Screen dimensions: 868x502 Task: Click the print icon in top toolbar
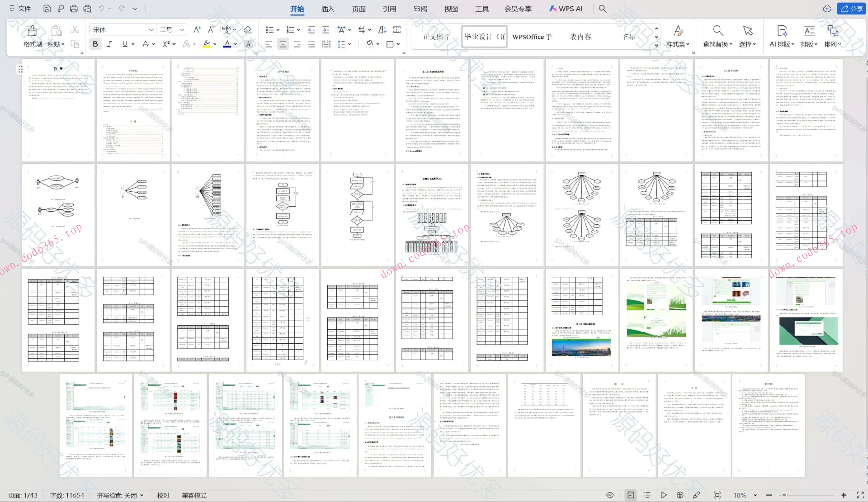click(x=74, y=9)
